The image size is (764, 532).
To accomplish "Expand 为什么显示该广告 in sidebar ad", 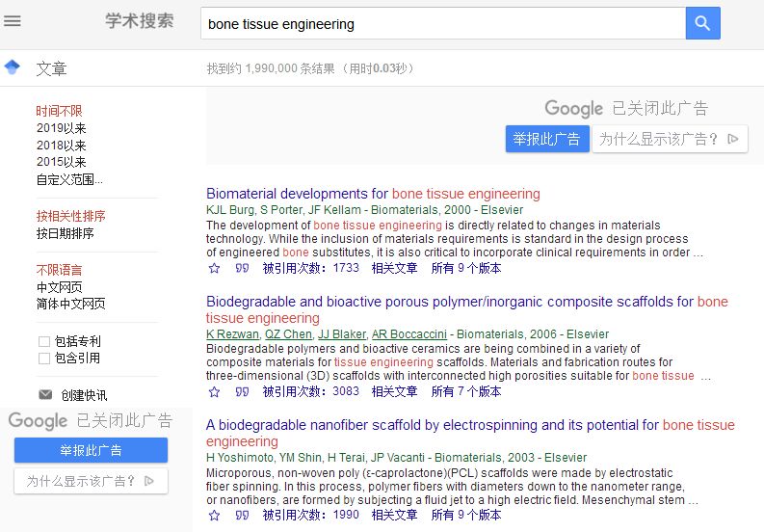I will click(91, 481).
